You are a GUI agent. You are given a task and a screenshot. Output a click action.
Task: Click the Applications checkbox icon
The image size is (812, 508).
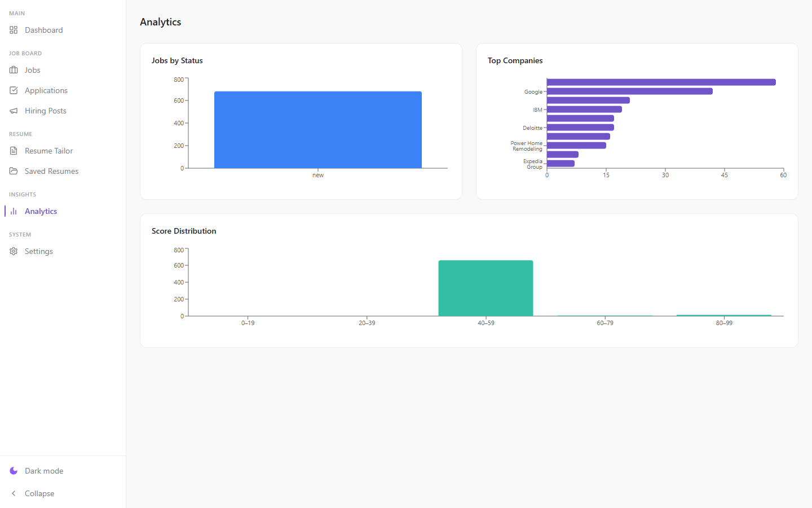(x=14, y=90)
